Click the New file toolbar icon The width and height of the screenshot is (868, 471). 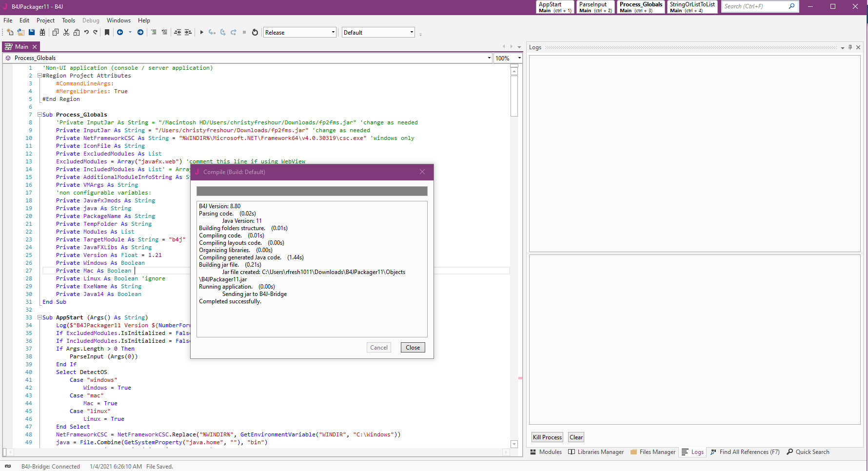pyautogui.click(x=10, y=32)
